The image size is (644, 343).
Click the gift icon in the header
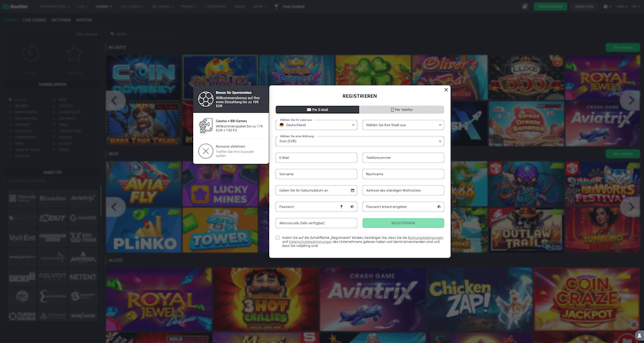(x=525, y=6)
